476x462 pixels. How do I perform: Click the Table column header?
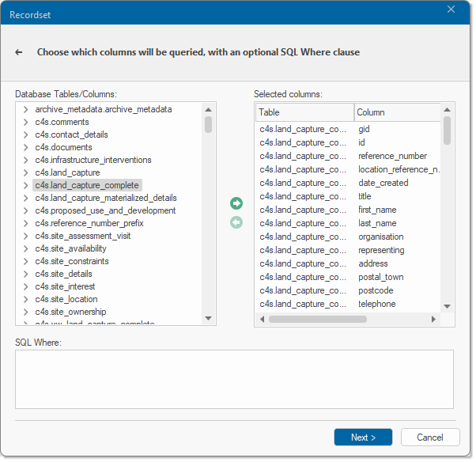click(x=304, y=112)
